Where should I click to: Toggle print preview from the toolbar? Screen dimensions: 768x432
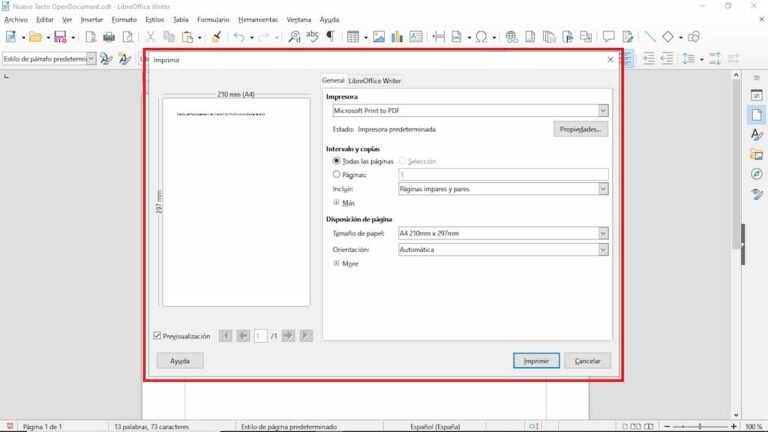pyautogui.click(x=127, y=37)
